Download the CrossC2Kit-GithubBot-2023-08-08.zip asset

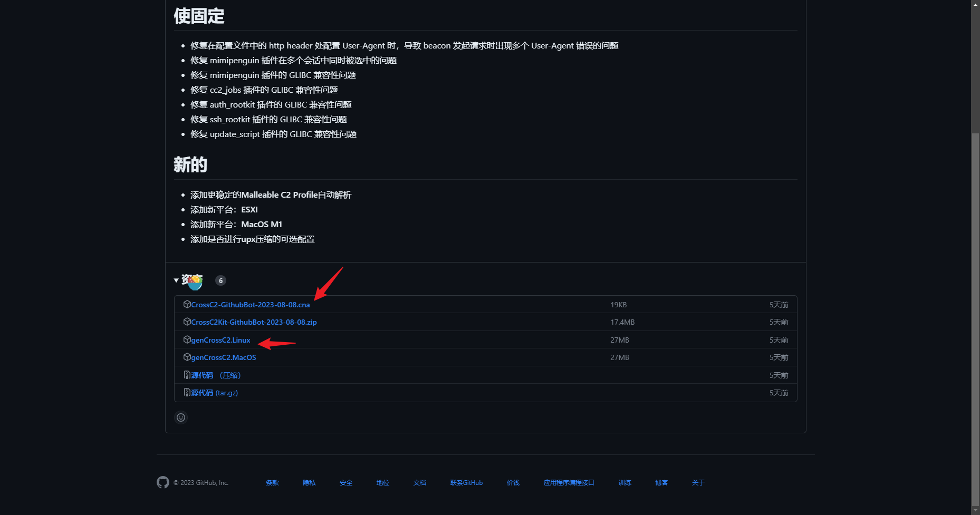(254, 322)
